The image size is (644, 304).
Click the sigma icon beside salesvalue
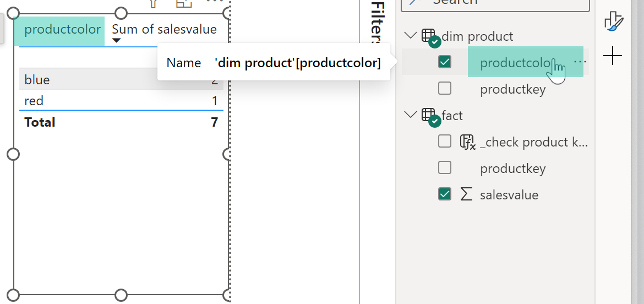coord(466,194)
